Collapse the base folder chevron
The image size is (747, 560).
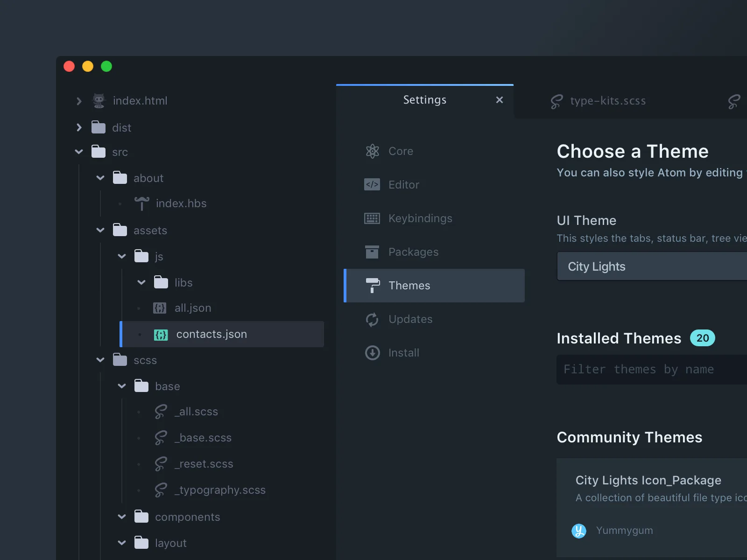(122, 386)
